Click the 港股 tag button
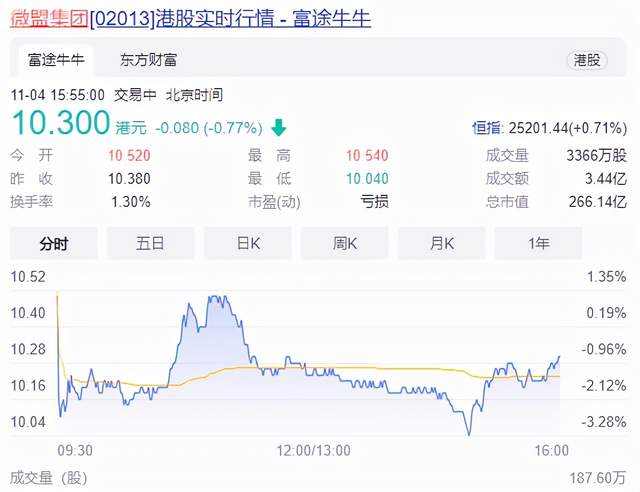Image resolution: width=640 pixels, height=492 pixels. pos(587,60)
